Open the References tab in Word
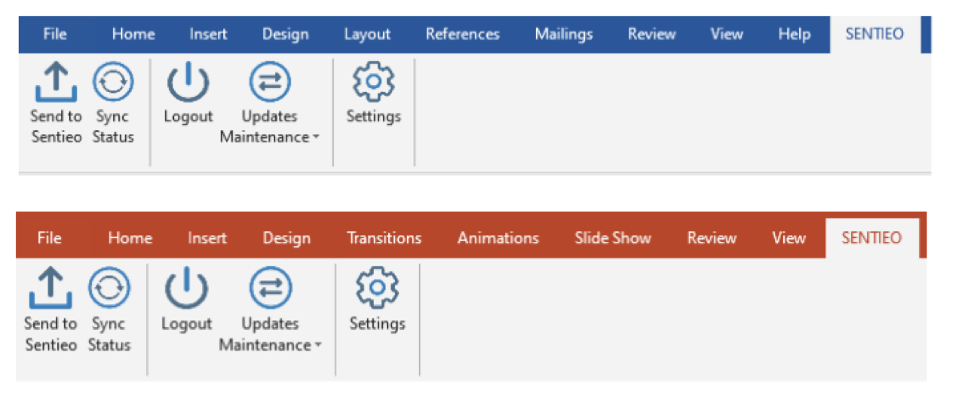This screenshot has height=400, width=980. click(x=462, y=35)
